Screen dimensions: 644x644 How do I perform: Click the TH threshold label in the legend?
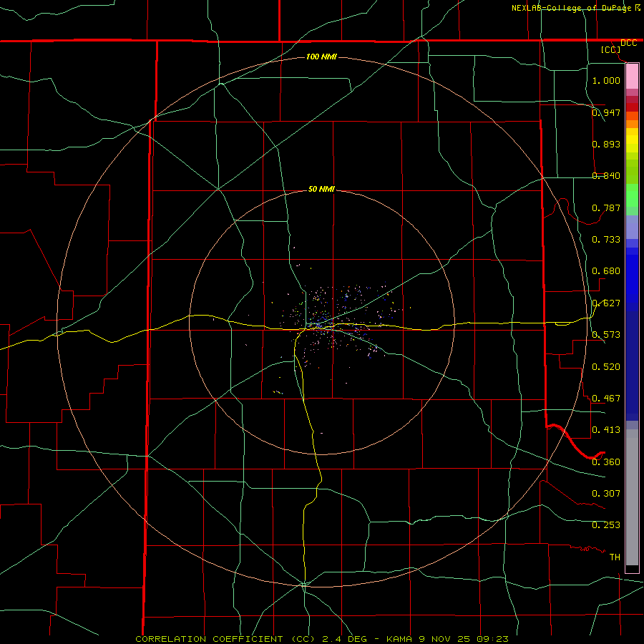click(615, 557)
